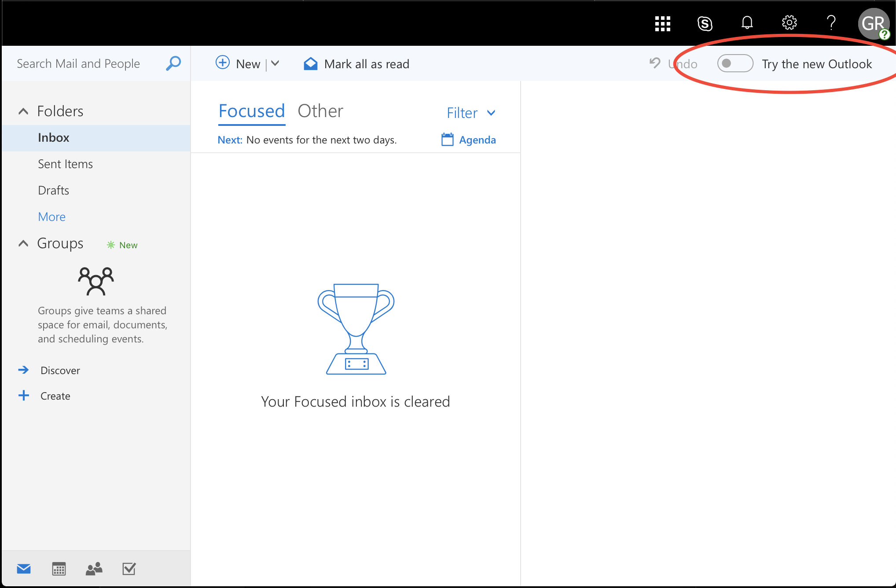Show notifications bell panel
896x588 pixels.
(747, 22)
